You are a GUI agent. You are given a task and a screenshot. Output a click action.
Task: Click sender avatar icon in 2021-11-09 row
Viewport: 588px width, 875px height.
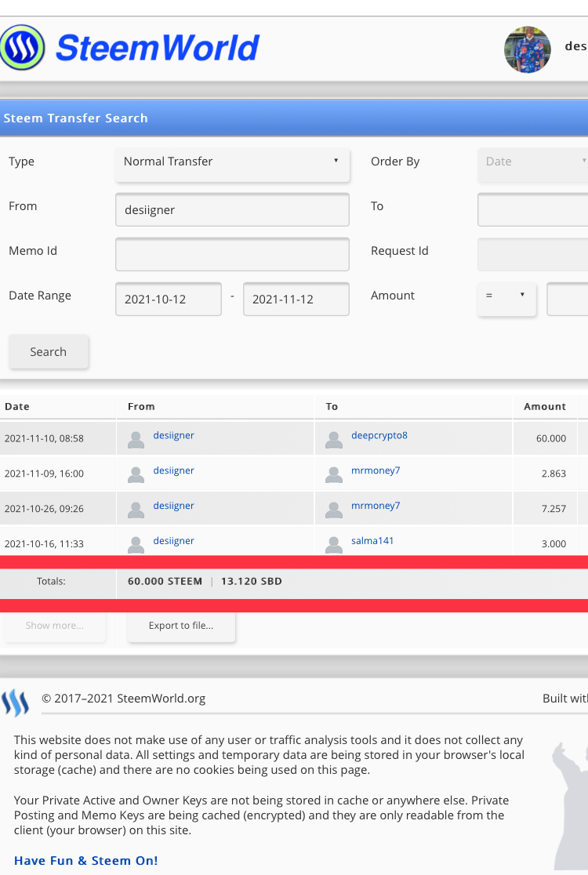point(136,475)
